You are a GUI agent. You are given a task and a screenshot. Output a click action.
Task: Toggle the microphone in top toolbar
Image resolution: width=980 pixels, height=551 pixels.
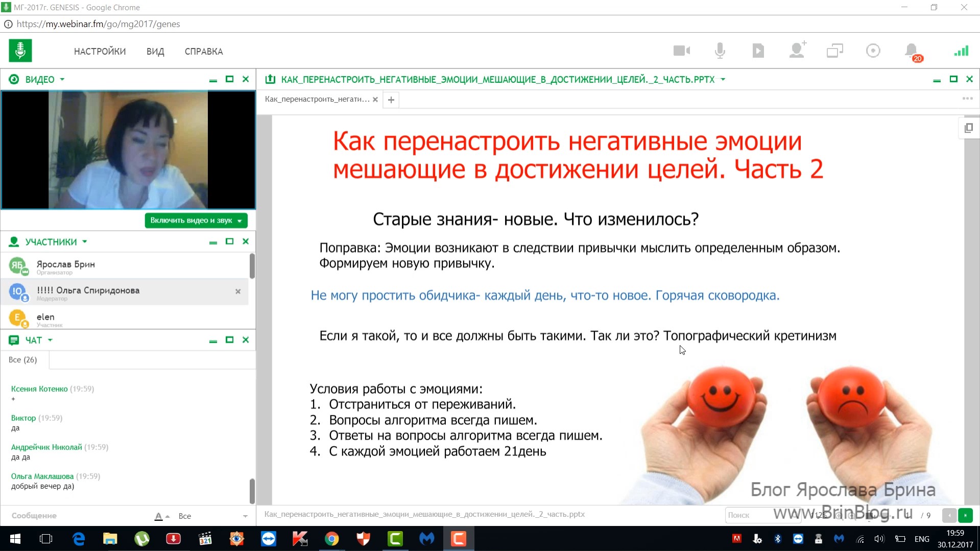coord(720,51)
